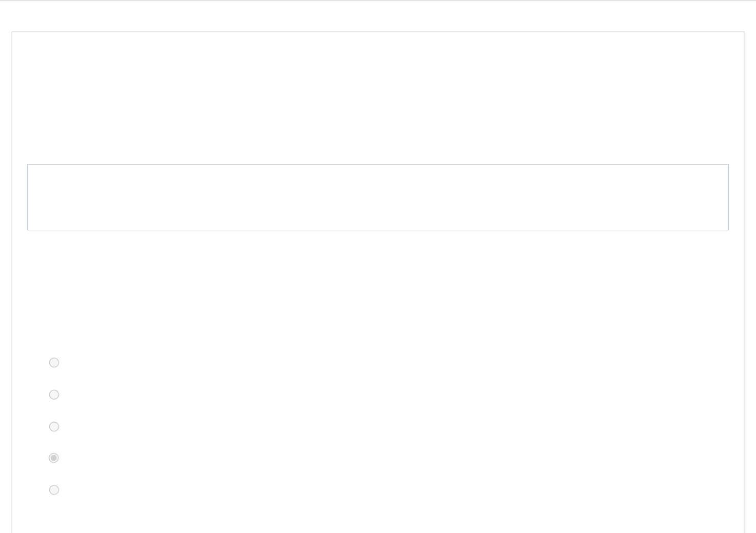This screenshot has height=533, width=756.
Task: Pick the fifth radio button option
Action: pyautogui.click(x=54, y=490)
